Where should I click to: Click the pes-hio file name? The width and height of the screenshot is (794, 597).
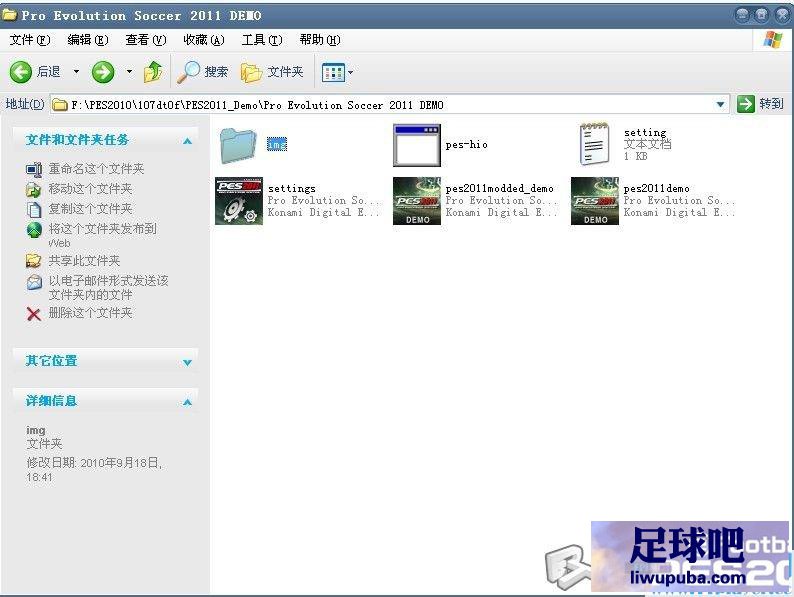click(x=466, y=145)
